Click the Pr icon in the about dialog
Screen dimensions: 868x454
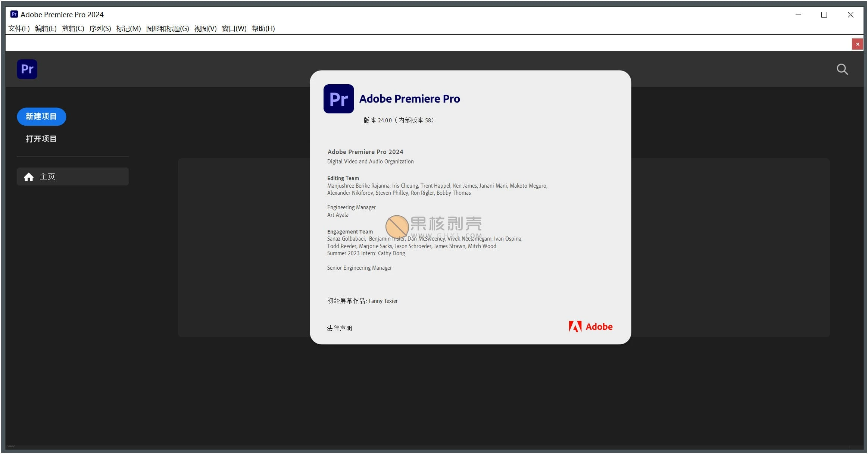(338, 98)
